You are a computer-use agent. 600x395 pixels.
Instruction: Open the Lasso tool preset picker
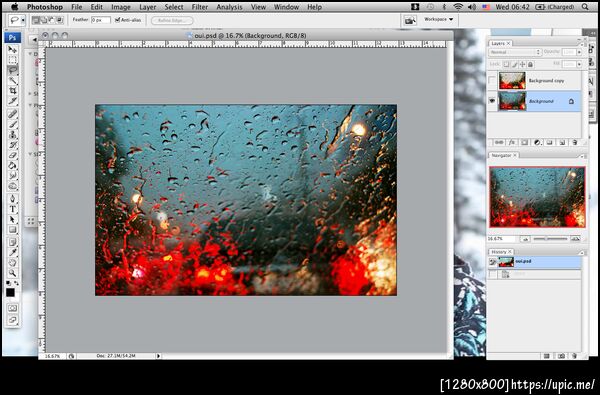(23, 20)
